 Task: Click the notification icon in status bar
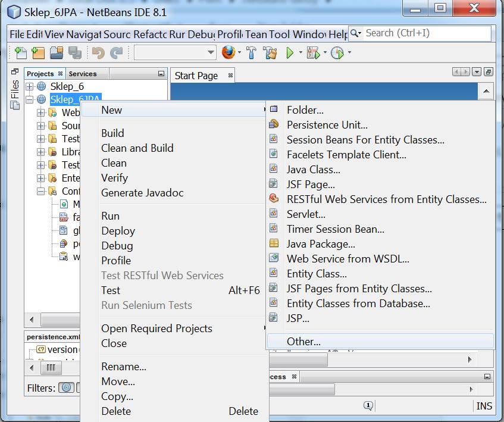368,405
